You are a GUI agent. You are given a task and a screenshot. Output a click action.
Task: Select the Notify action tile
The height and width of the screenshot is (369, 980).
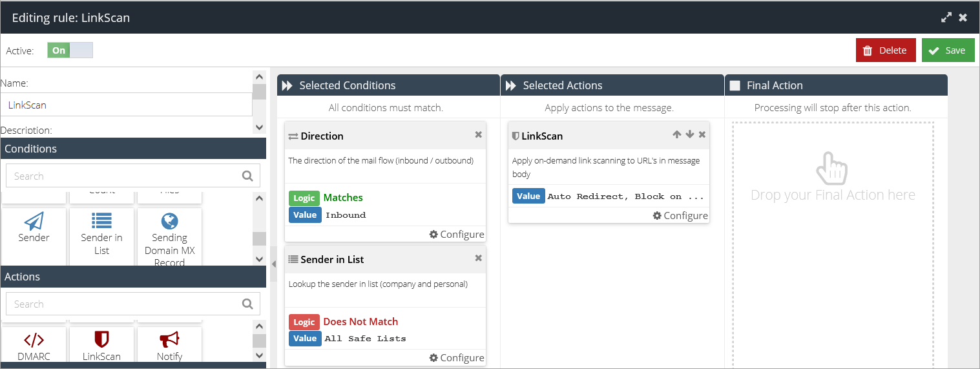[x=169, y=345]
